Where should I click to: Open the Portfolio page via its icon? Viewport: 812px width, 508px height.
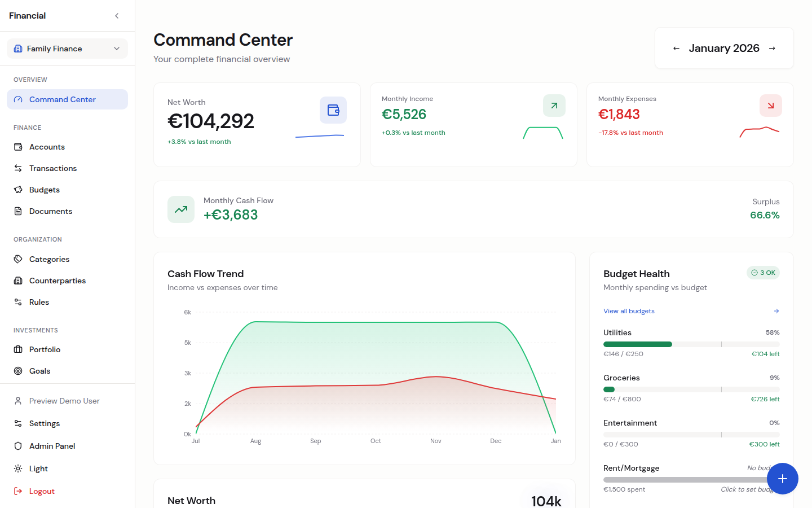(x=18, y=349)
